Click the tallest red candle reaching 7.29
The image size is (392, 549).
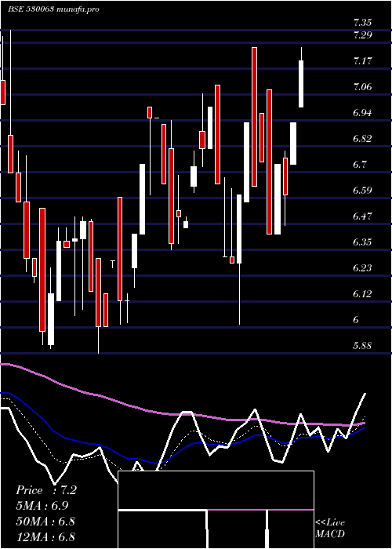tap(255, 117)
